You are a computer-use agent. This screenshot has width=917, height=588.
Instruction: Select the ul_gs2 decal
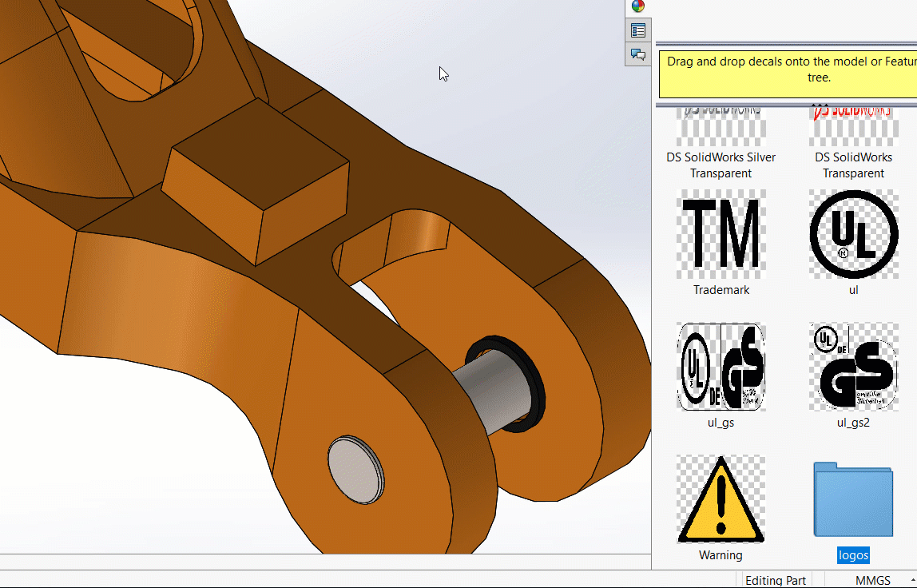click(x=852, y=367)
